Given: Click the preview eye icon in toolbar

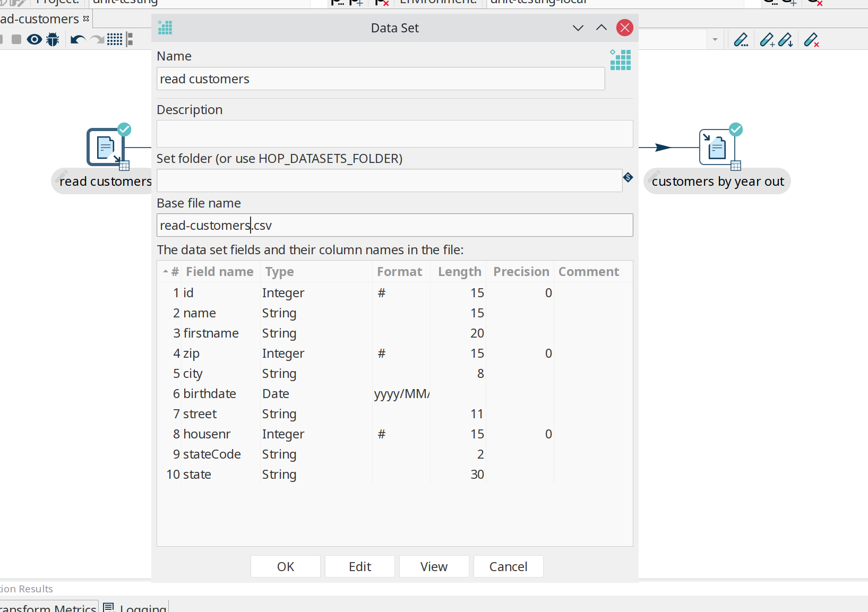Looking at the screenshot, I should 35,40.
